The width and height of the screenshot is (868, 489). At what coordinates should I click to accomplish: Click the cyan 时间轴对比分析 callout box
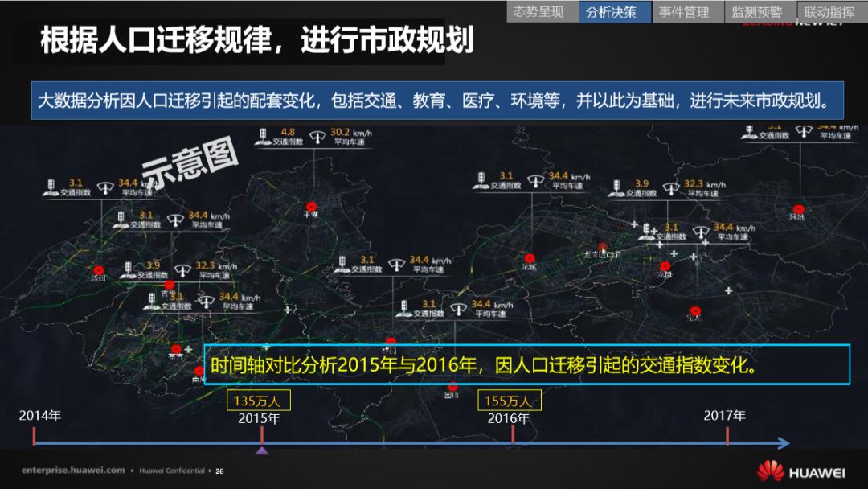tap(527, 364)
